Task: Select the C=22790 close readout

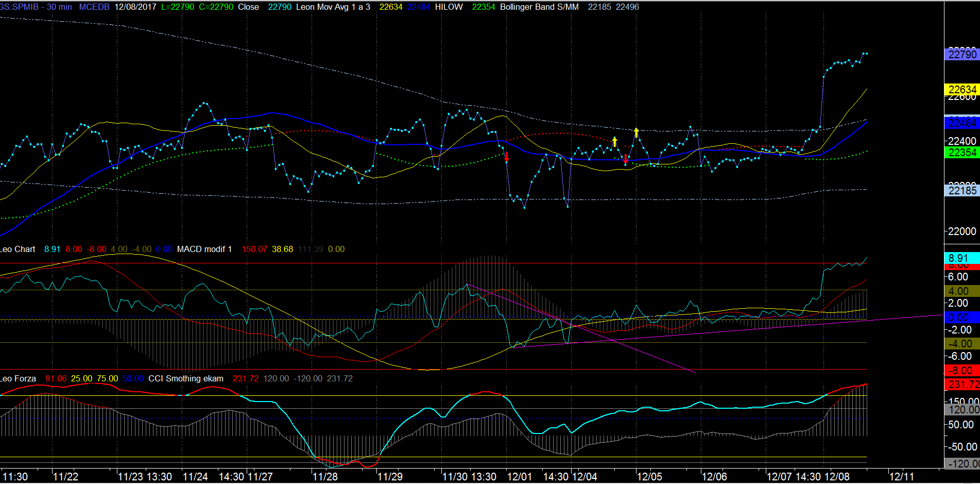Action: pos(216,7)
